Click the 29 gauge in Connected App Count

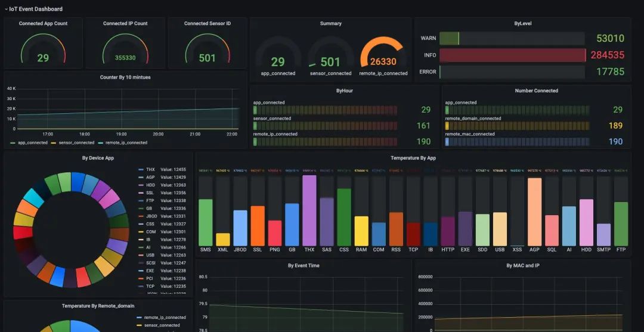pos(43,48)
